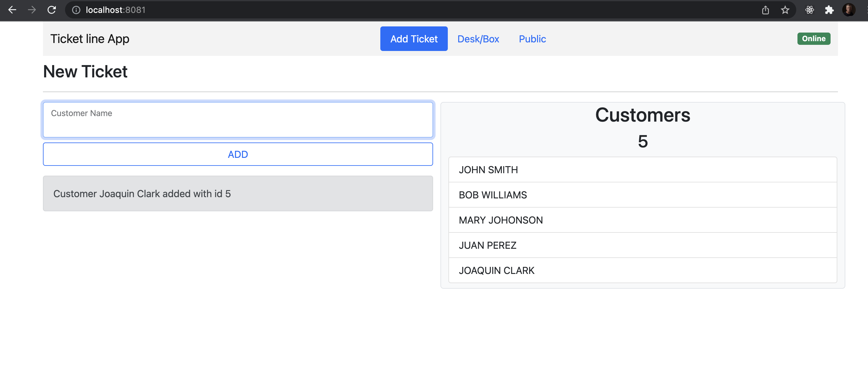
Task: Open the Desk/Box tab
Action: pyautogui.click(x=478, y=39)
